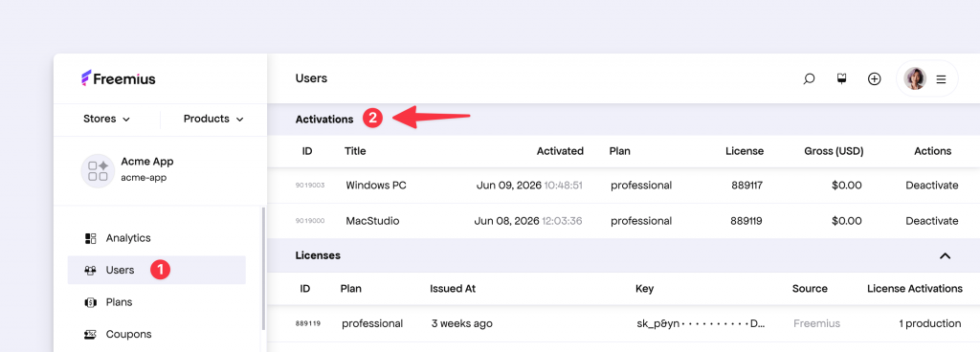
Task: Click professional plan in Windows PC row
Action: point(641,186)
